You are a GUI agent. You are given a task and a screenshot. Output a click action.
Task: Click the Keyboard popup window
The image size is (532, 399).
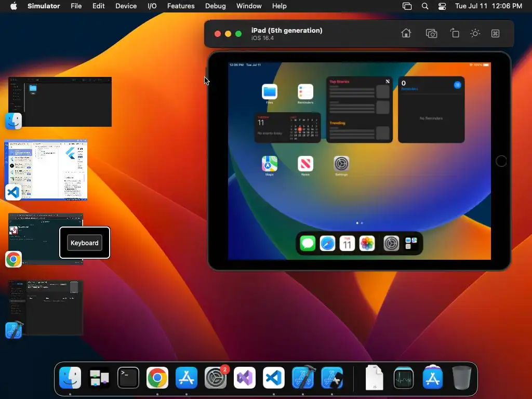[x=85, y=243]
